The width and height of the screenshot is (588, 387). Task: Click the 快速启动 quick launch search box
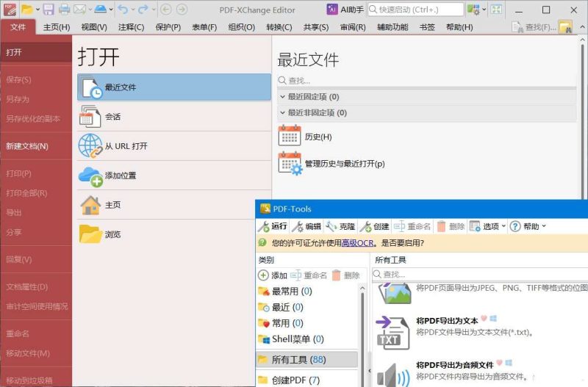coord(415,10)
